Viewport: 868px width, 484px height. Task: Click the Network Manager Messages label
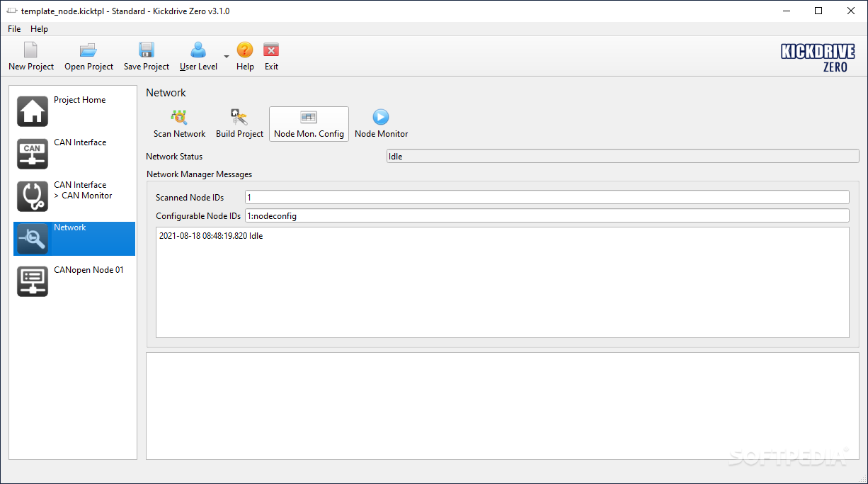(x=199, y=174)
